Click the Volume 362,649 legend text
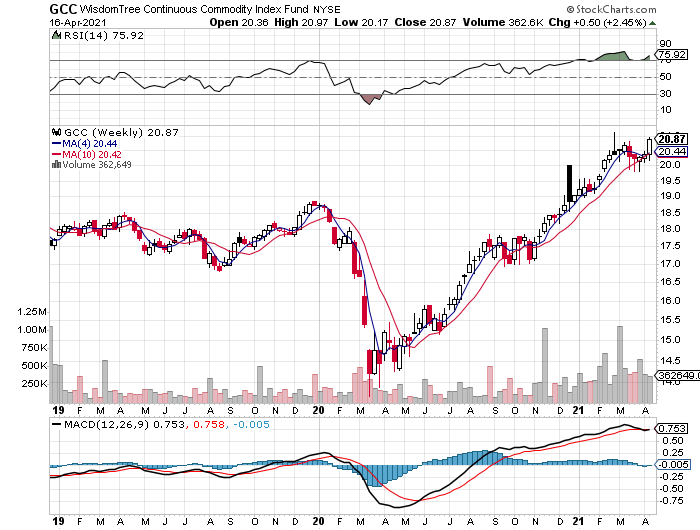Image resolution: width=700 pixels, height=530 pixels. coord(97,165)
